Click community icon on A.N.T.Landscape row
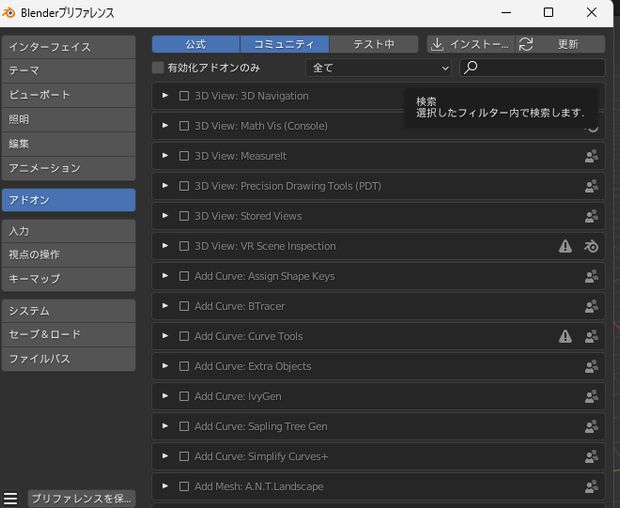Viewport: 620px width, 508px height. click(591, 487)
